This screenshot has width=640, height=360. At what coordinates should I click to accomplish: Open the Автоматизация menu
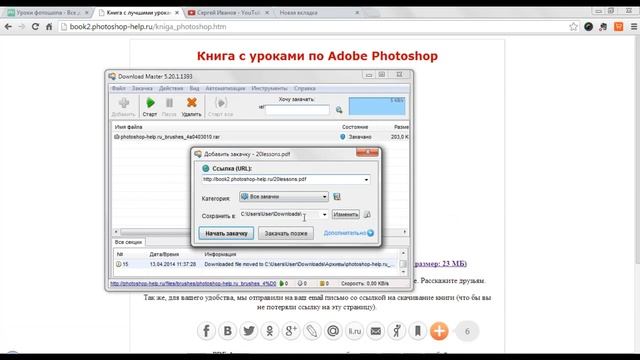[225, 89]
